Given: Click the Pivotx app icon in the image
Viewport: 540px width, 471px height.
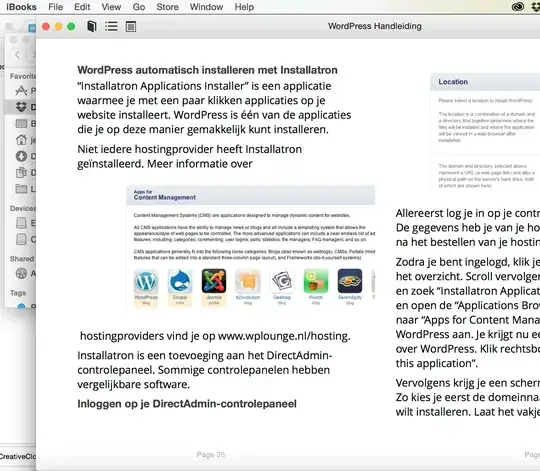Looking at the screenshot, I should tap(316, 281).
